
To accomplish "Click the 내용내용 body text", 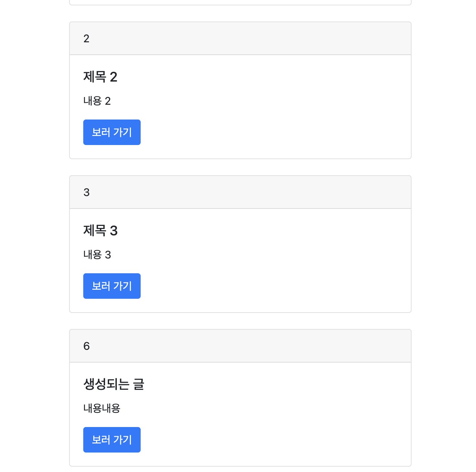I will 102,409.
